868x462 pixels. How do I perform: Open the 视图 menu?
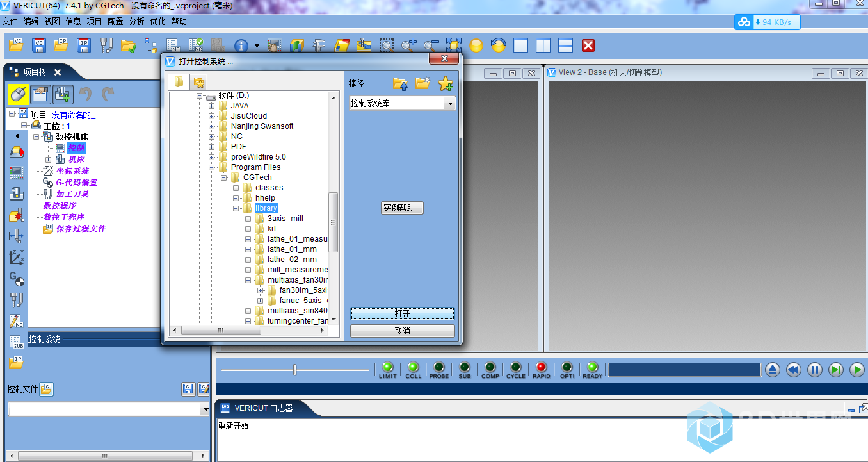(x=52, y=21)
